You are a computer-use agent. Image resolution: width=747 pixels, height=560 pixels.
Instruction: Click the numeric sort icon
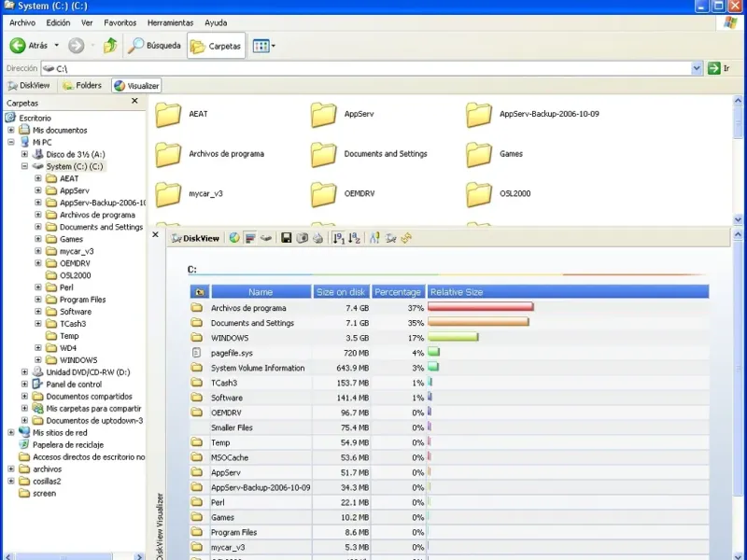339,238
